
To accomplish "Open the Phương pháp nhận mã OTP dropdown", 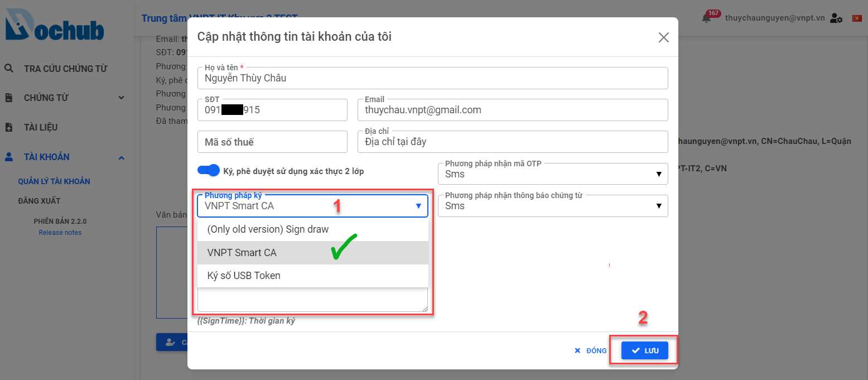I will (x=553, y=174).
